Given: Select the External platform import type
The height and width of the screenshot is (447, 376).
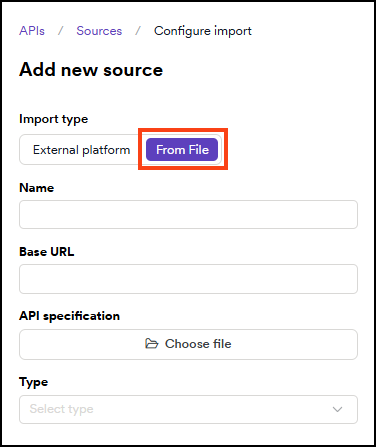Looking at the screenshot, I should 81,150.
